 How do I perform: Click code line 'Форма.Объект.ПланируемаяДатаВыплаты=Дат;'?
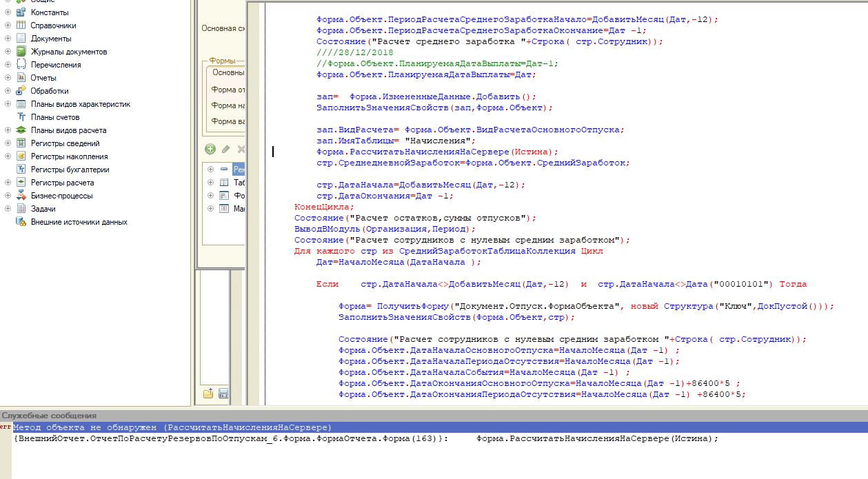coord(426,74)
